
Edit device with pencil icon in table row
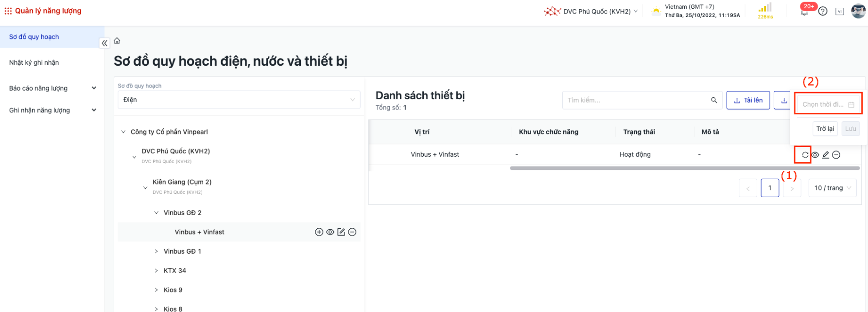(x=826, y=155)
